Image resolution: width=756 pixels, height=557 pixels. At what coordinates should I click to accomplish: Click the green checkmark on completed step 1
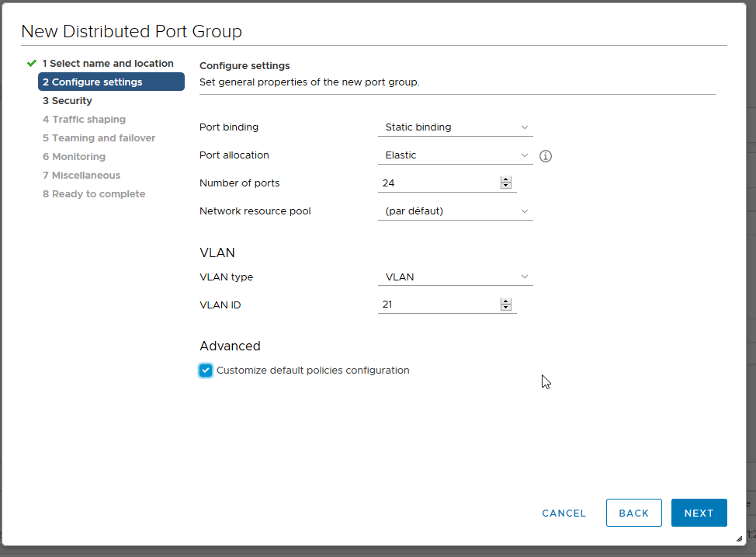coord(31,63)
